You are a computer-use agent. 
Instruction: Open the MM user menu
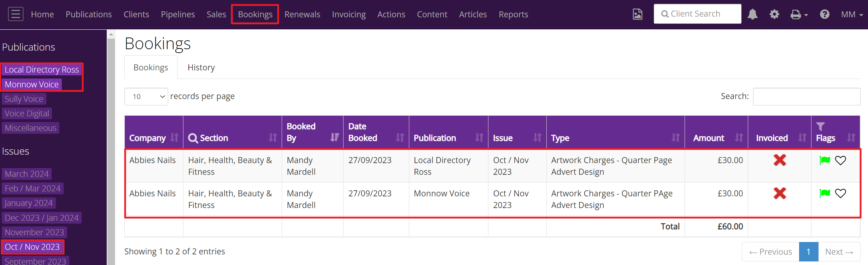pos(852,15)
